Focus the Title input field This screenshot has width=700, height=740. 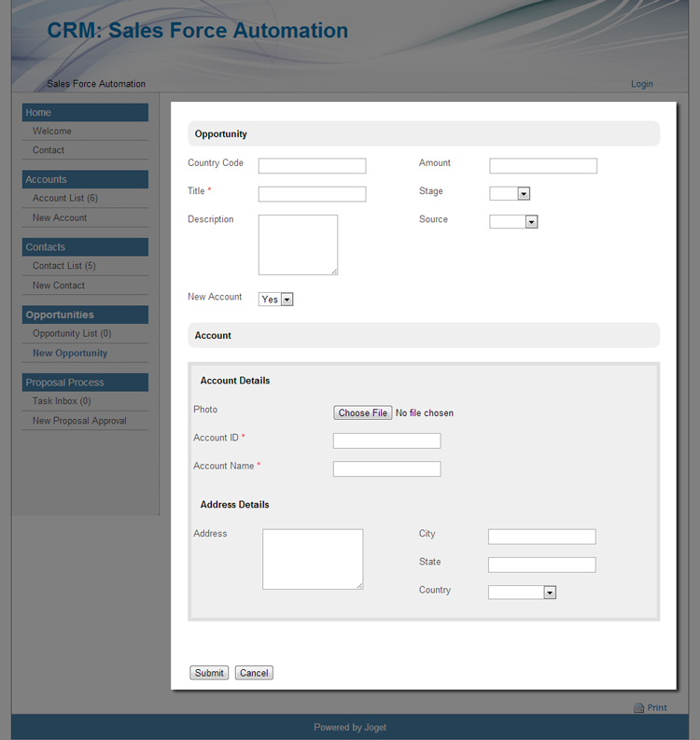[312, 194]
